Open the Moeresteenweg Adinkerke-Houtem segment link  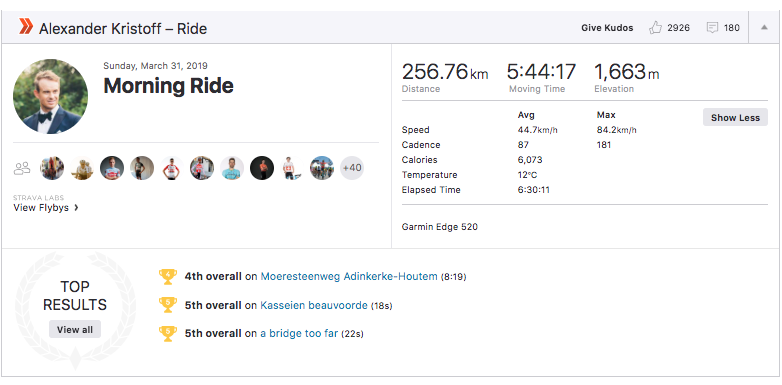point(349,276)
